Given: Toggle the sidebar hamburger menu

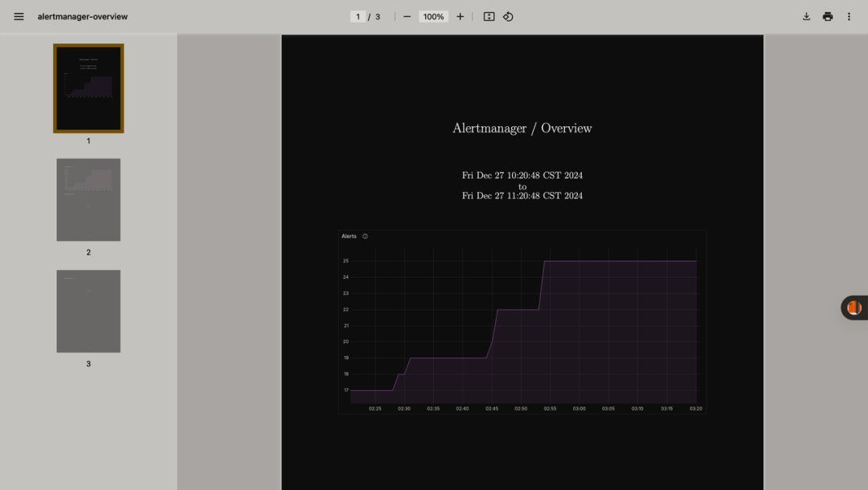Looking at the screenshot, I should (x=18, y=17).
